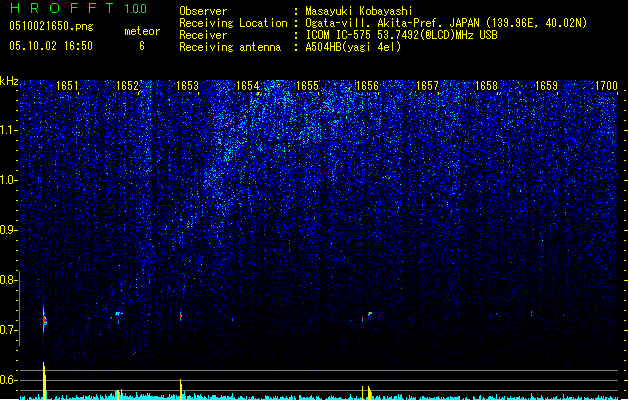Click the Receiver label
The image size is (629, 400).
[x=203, y=35]
